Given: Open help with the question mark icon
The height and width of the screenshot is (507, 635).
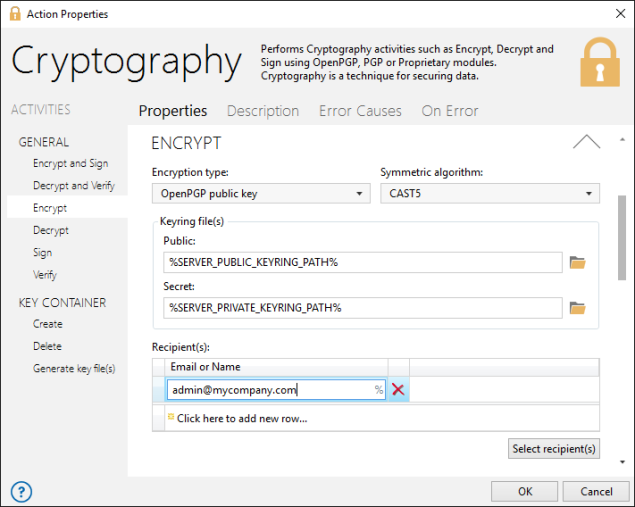Looking at the screenshot, I should click(x=21, y=491).
